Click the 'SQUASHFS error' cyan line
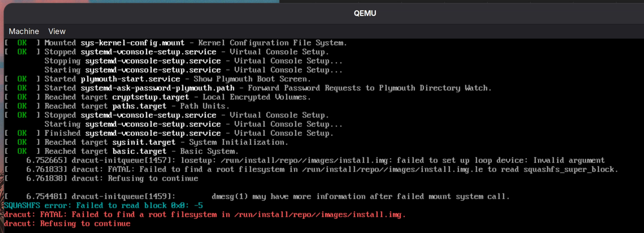This screenshot has height=233, width=644. (103, 205)
